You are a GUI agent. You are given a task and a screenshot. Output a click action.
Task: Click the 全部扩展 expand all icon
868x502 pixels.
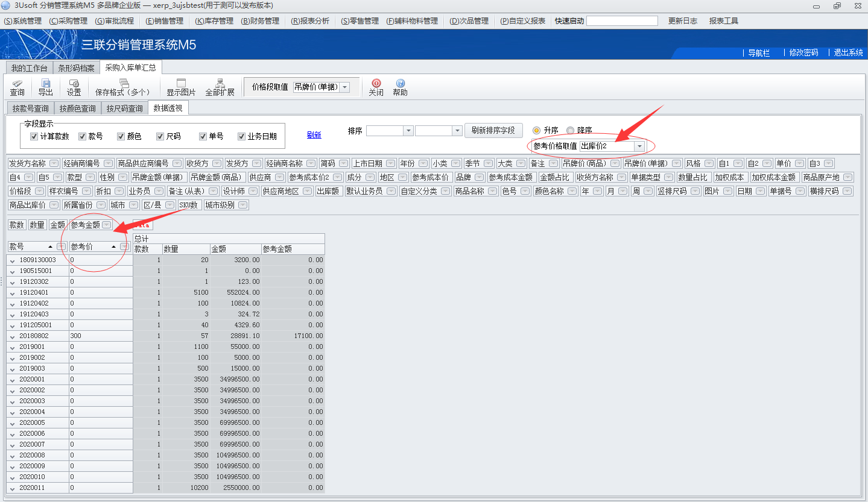point(220,87)
